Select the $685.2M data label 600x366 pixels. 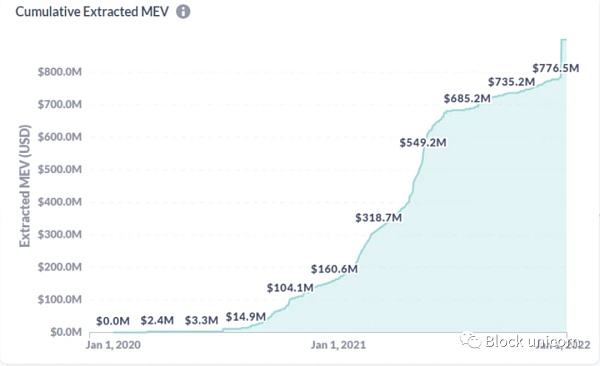coord(467,98)
